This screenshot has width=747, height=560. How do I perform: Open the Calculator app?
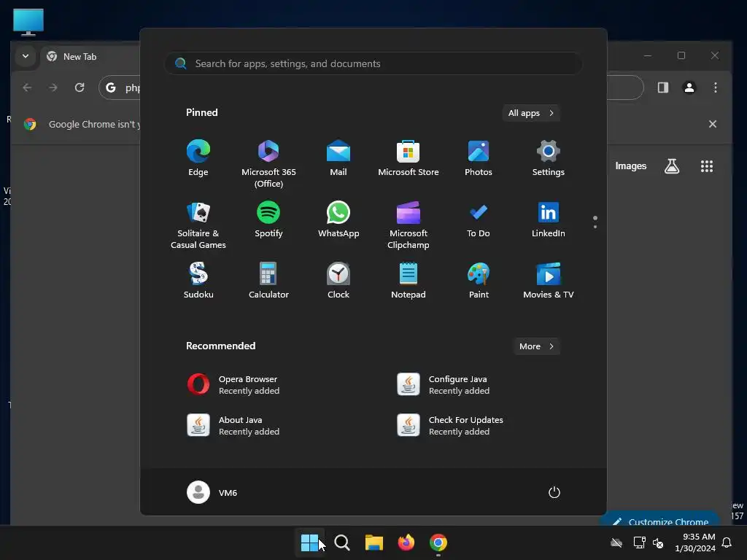pyautogui.click(x=268, y=281)
